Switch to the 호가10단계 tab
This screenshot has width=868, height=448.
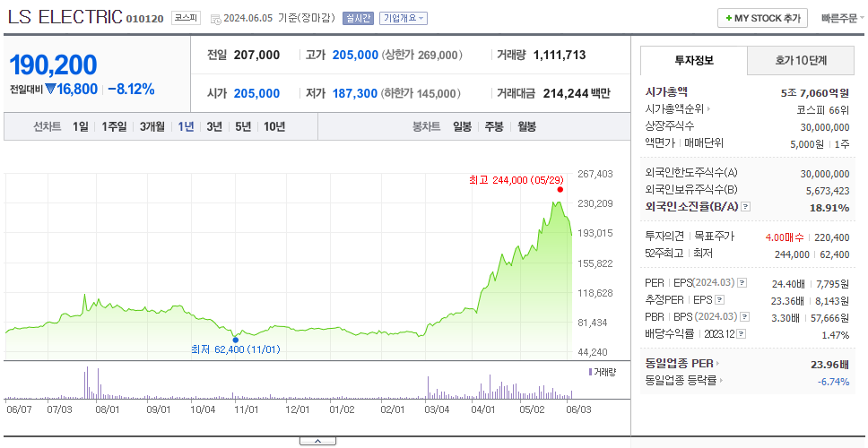point(801,60)
